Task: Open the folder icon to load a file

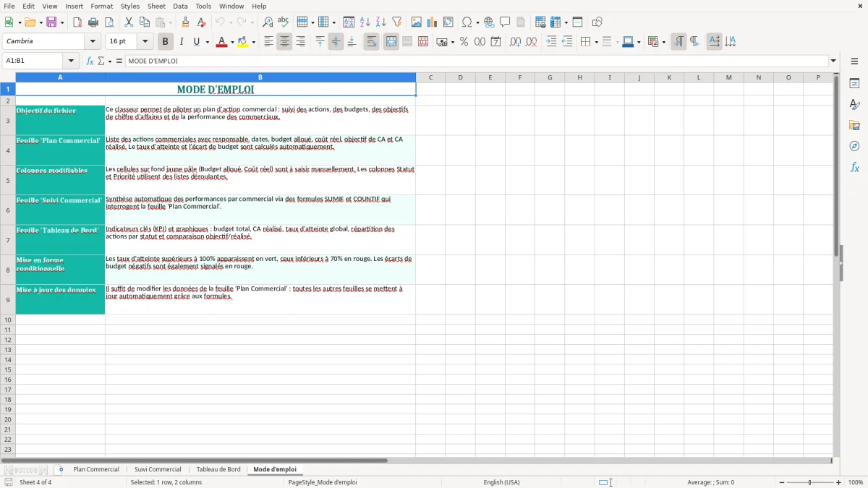Action: [x=30, y=22]
